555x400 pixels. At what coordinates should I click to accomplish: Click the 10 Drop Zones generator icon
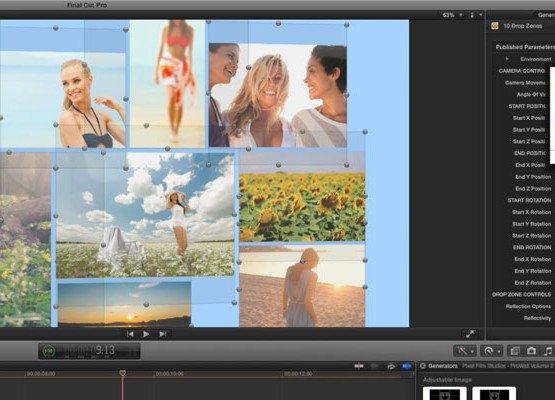[494, 26]
